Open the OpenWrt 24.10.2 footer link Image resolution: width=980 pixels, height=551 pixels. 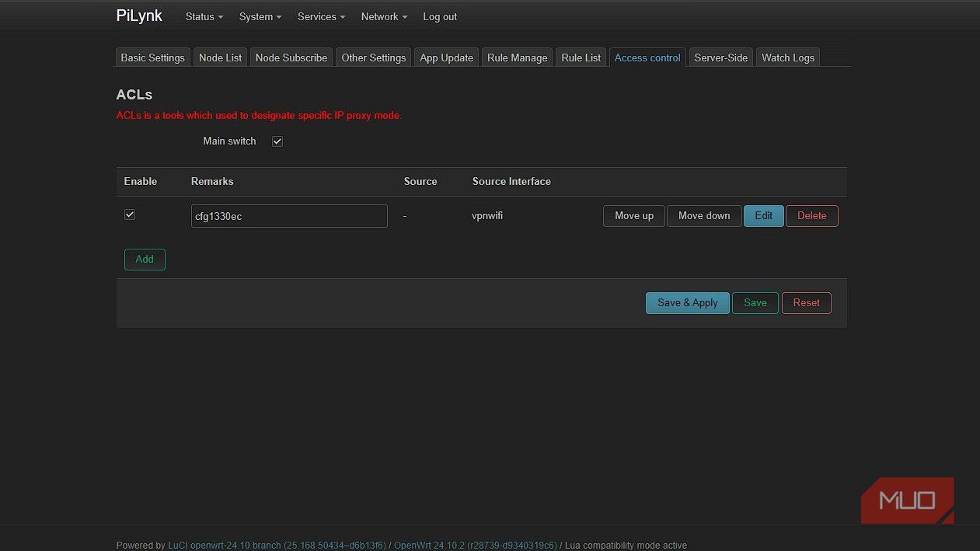tap(476, 546)
